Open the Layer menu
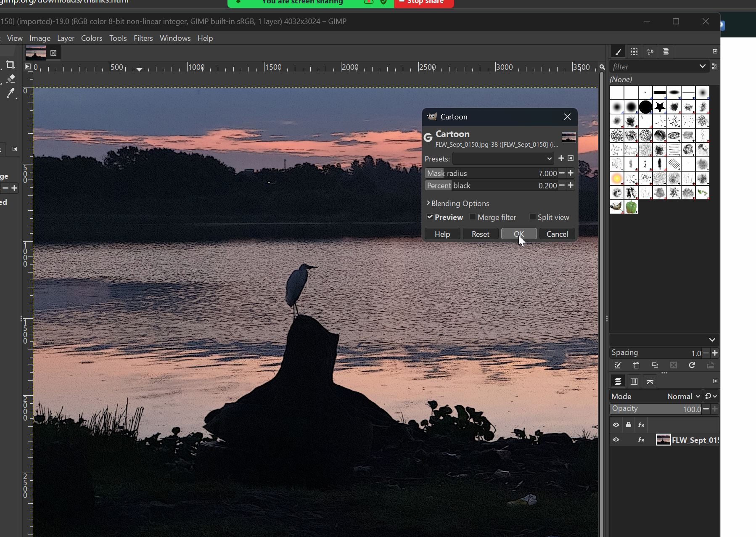 tap(66, 38)
